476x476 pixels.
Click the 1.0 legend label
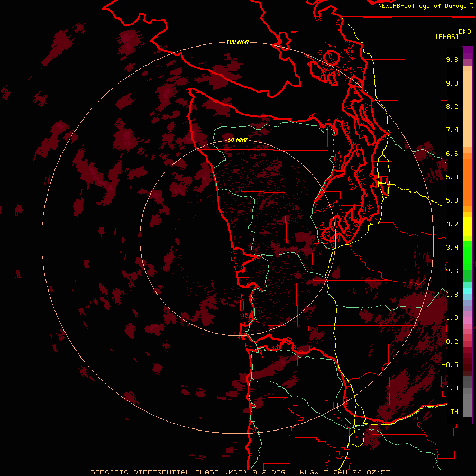pyautogui.click(x=452, y=318)
